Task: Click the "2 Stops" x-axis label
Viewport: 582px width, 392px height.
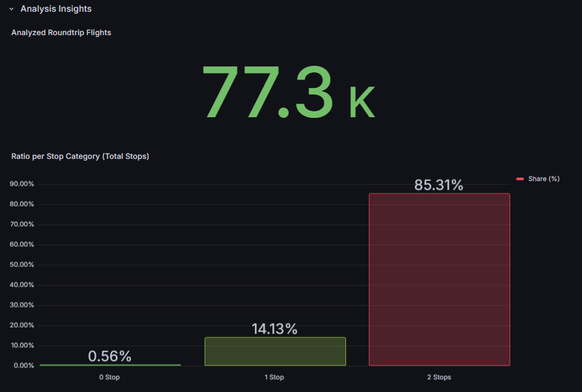Action: point(439,377)
